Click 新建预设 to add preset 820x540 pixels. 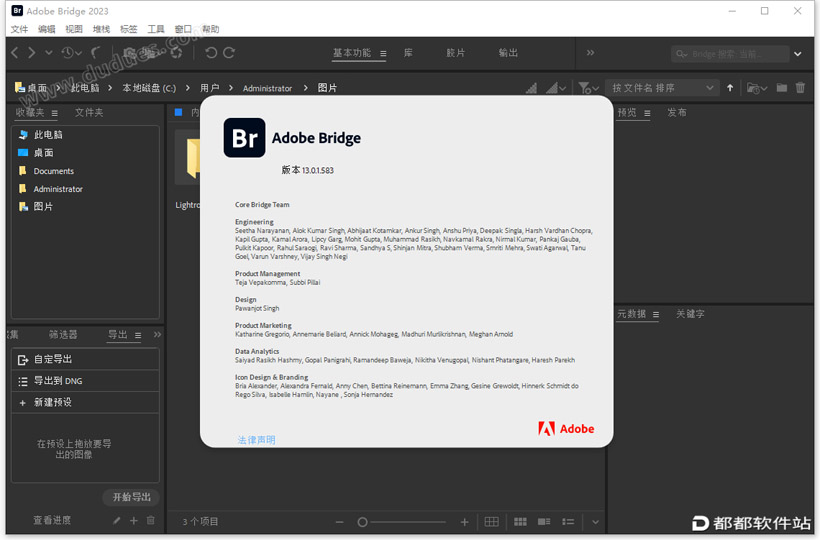click(85, 403)
